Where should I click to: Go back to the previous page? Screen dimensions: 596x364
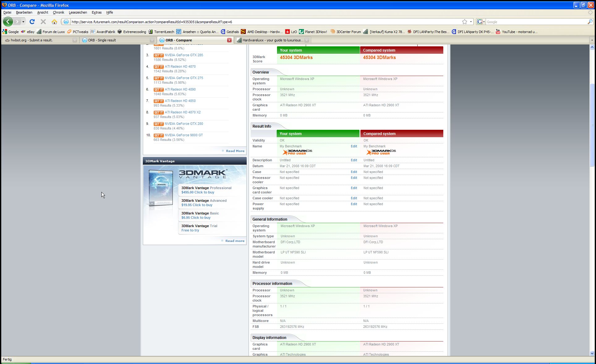coord(8,22)
